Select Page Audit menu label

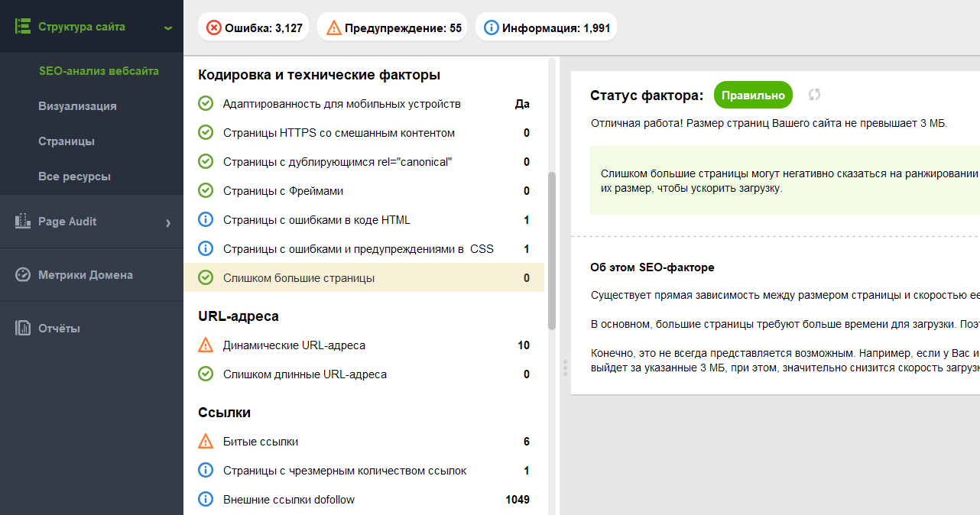(x=67, y=222)
